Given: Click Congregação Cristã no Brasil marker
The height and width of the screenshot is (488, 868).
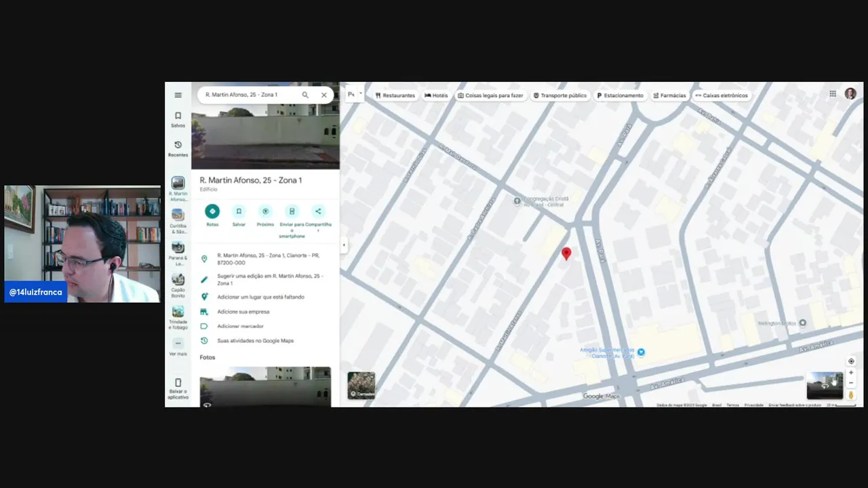Looking at the screenshot, I should coord(517,201).
